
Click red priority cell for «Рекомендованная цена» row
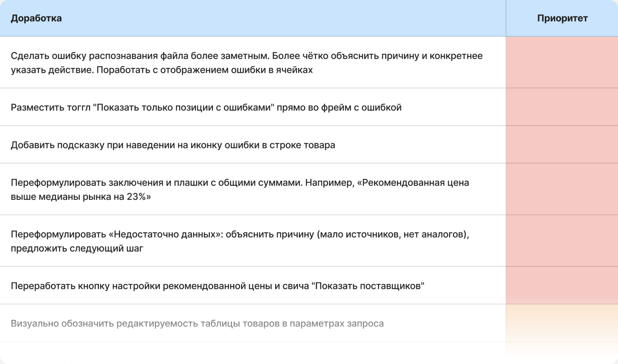pos(562,189)
